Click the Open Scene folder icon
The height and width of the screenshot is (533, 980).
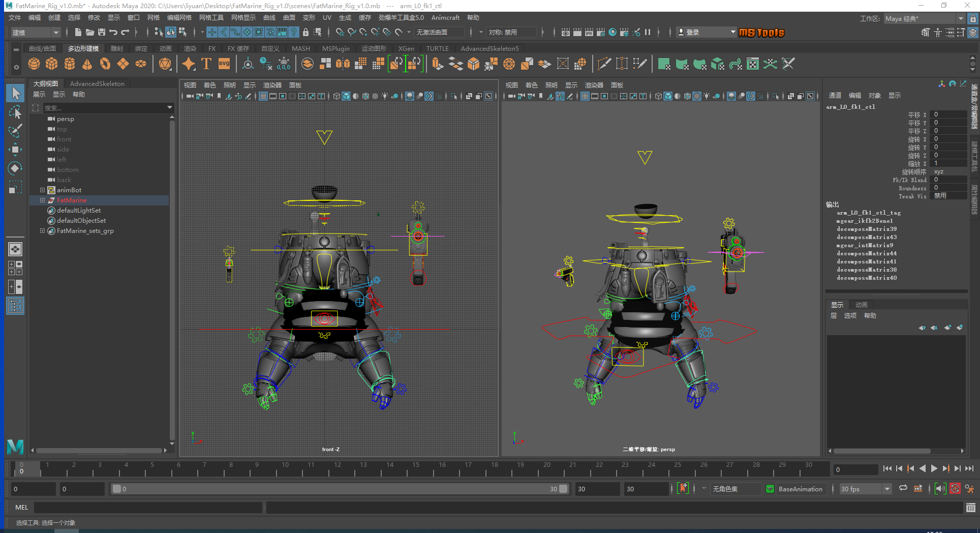[x=90, y=33]
